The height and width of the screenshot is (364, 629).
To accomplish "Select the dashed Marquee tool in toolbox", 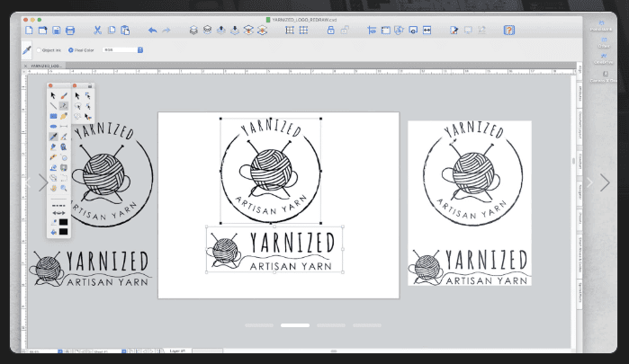I will (x=64, y=178).
